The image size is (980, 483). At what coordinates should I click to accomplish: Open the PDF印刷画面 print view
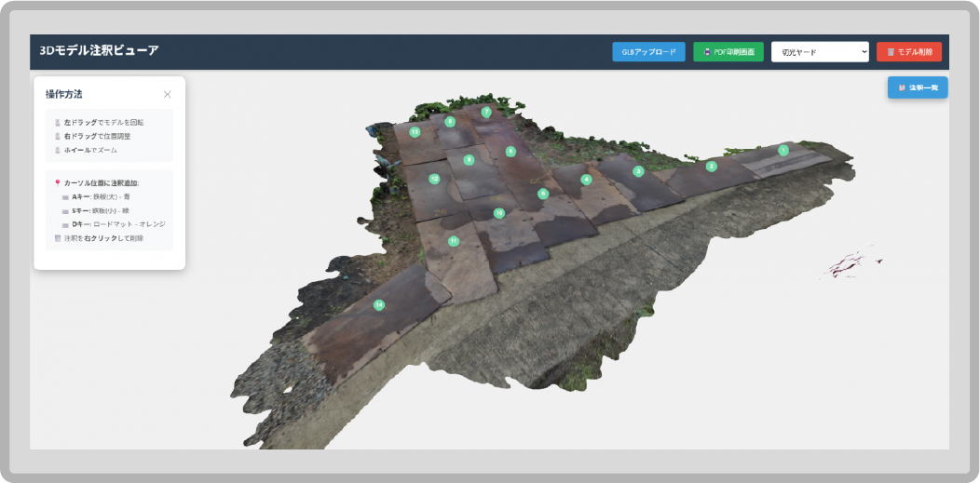(728, 52)
